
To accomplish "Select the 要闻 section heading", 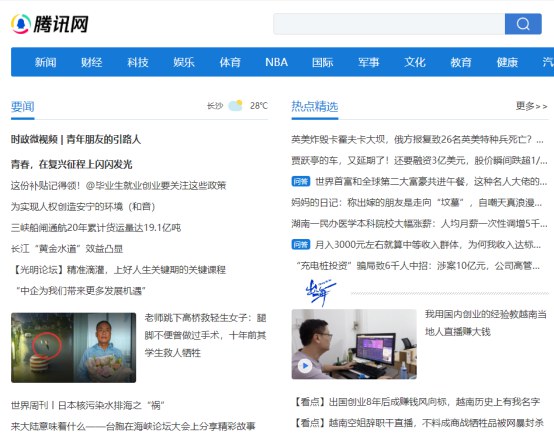I will point(23,106).
